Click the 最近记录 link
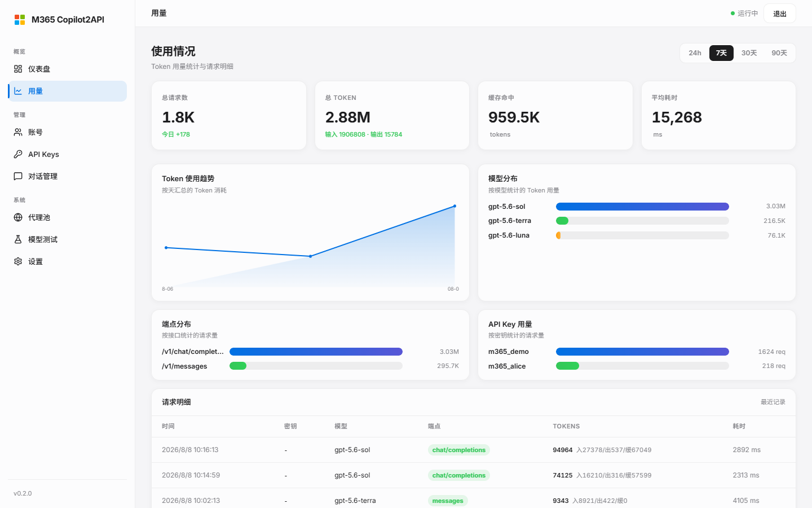 click(773, 402)
